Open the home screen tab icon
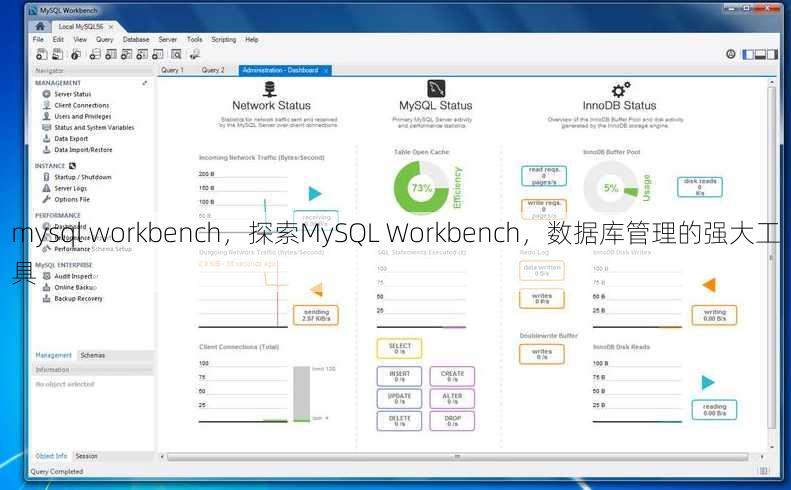This screenshot has width=791, height=490. coord(40,26)
